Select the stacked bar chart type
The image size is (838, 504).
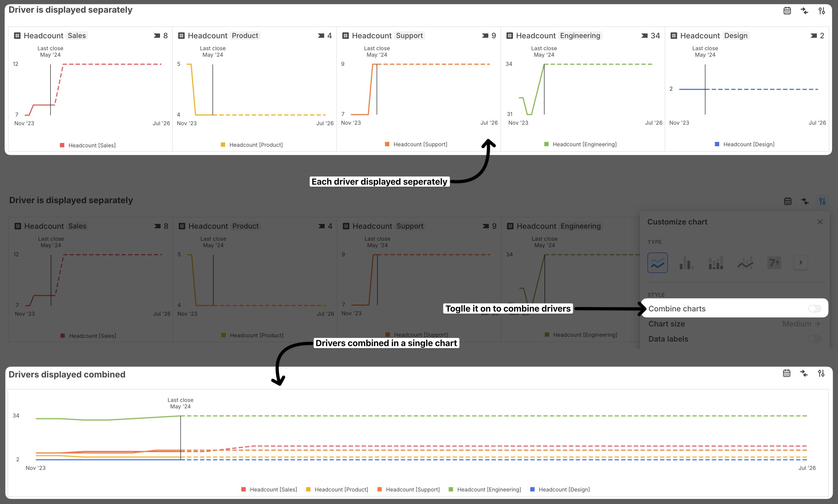tap(715, 263)
